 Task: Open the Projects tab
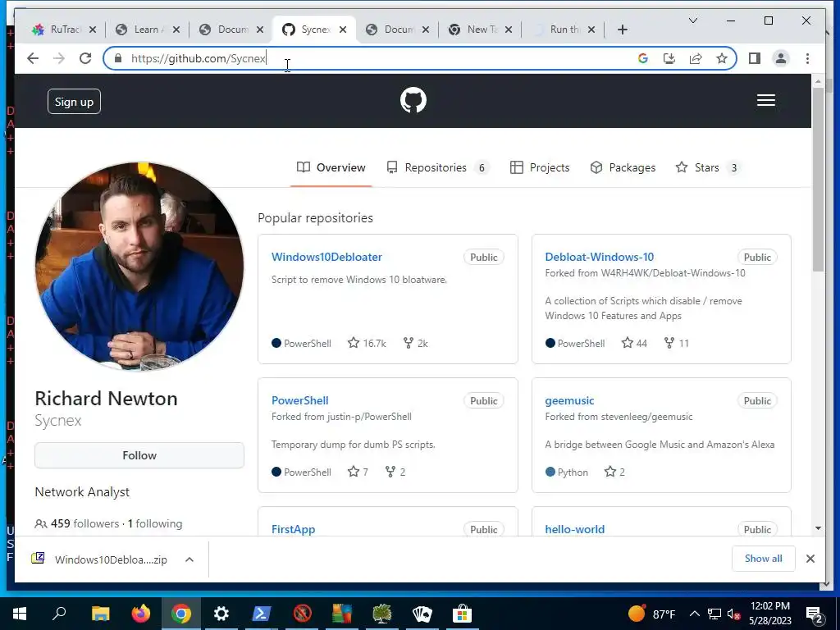[x=540, y=167]
